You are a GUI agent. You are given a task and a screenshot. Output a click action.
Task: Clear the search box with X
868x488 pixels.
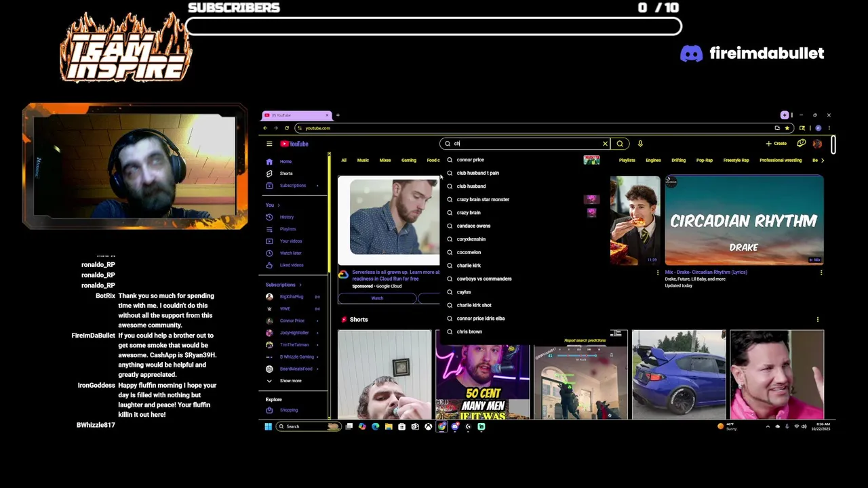click(x=605, y=144)
